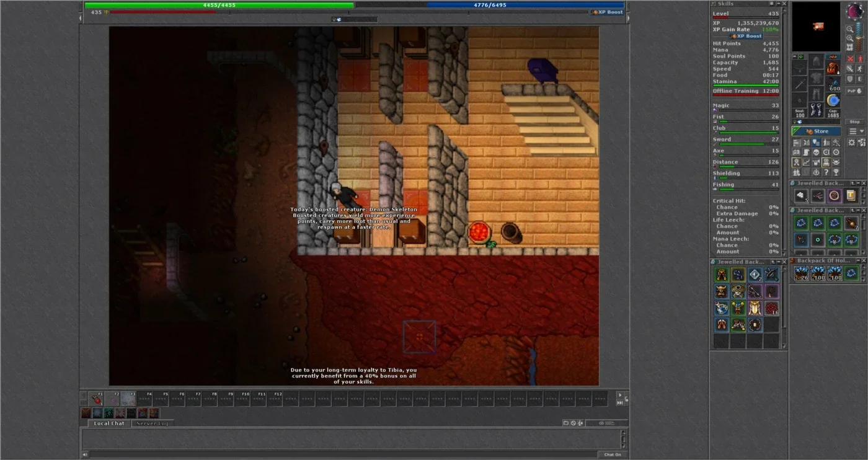Image resolution: width=868 pixels, height=460 pixels.
Task: Click the boots equipment slot
Action: click(817, 109)
